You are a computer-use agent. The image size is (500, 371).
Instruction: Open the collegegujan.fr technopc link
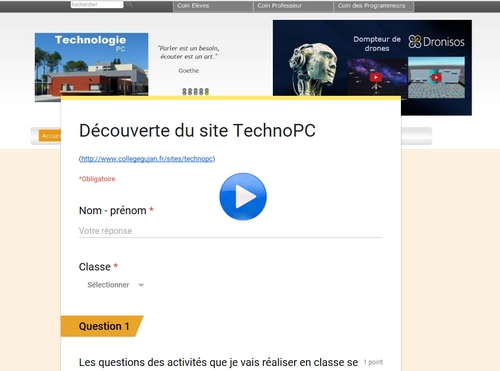coord(147,159)
